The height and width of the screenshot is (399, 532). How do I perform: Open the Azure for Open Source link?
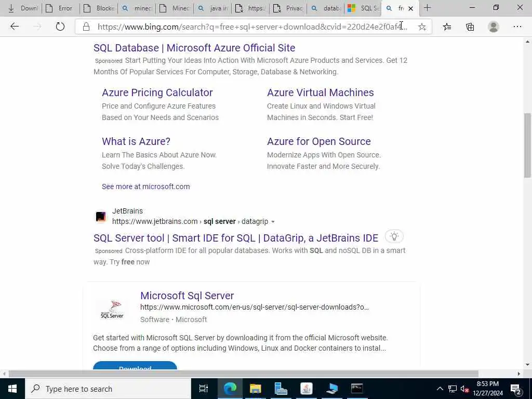319,141
